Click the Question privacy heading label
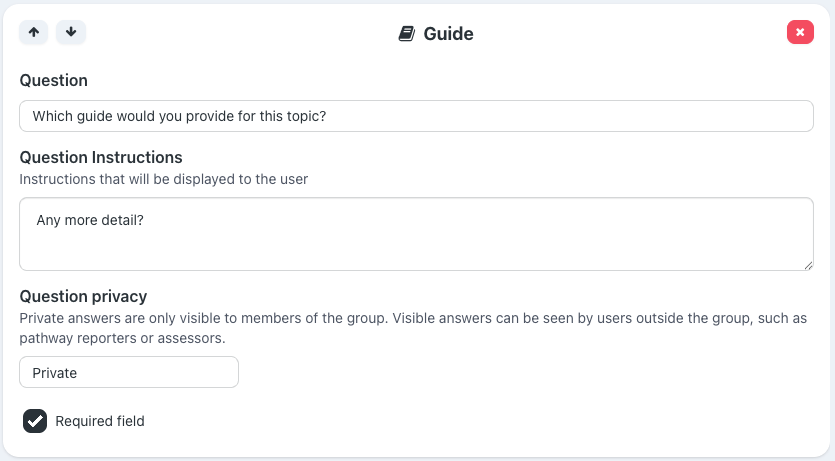The image size is (835, 461). (x=84, y=296)
